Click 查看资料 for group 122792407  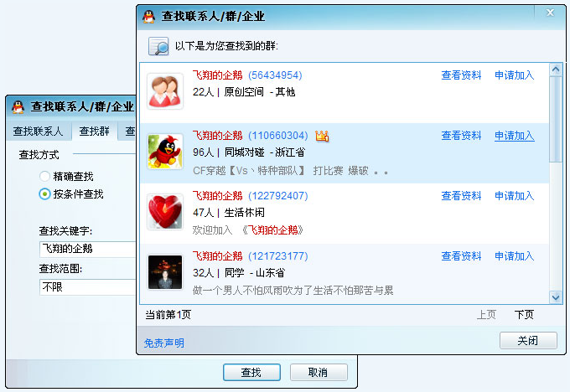click(x=461, y=196)
